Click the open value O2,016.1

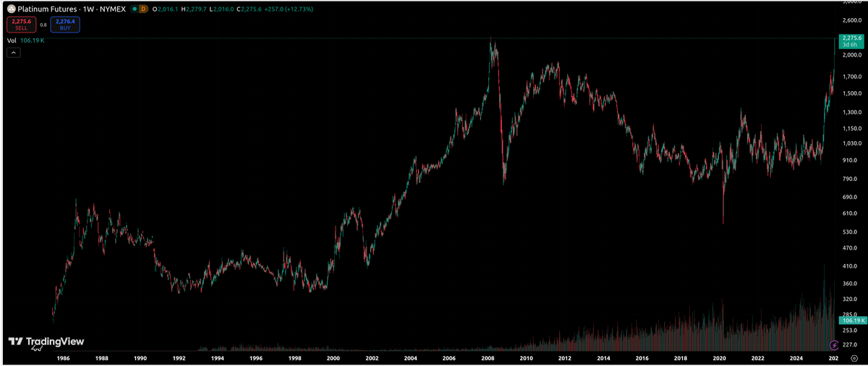point(166,9)
